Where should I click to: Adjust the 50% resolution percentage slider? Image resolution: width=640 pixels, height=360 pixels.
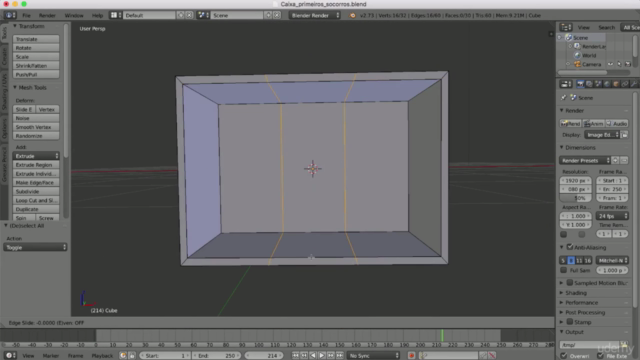[x=576, y=198]
